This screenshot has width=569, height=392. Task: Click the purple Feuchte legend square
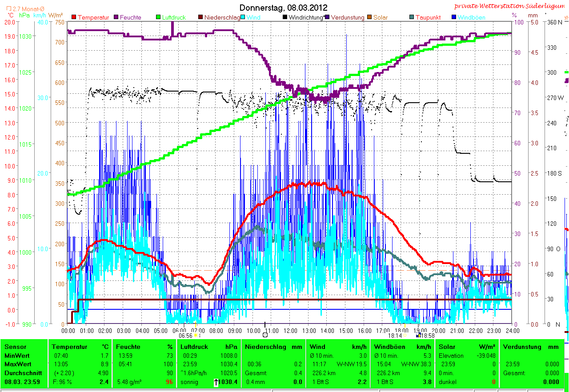tap(117, 17)
